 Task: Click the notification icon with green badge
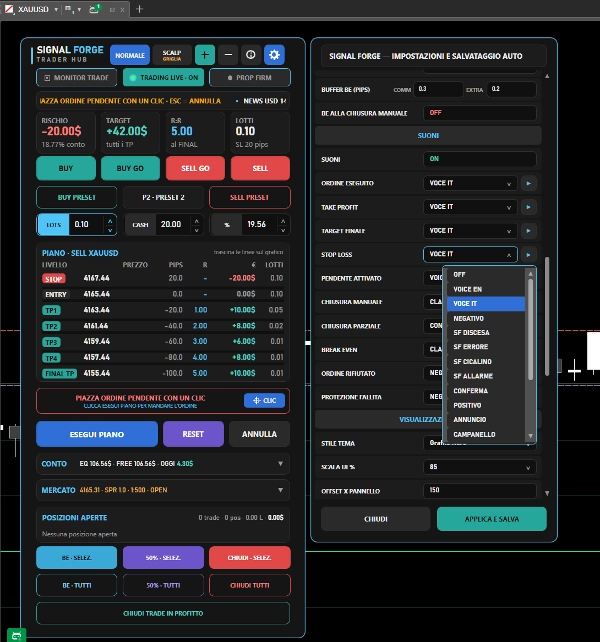pyautogui.click(x=94, y=9)
